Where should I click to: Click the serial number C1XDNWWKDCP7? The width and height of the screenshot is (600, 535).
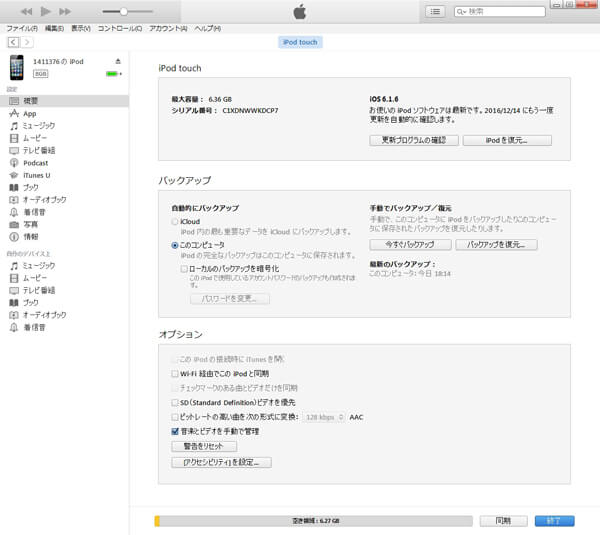(x=250, y=111)
